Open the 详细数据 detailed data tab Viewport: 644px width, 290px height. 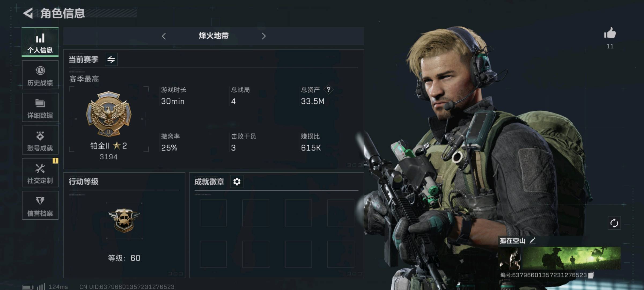tap(40, 108)
